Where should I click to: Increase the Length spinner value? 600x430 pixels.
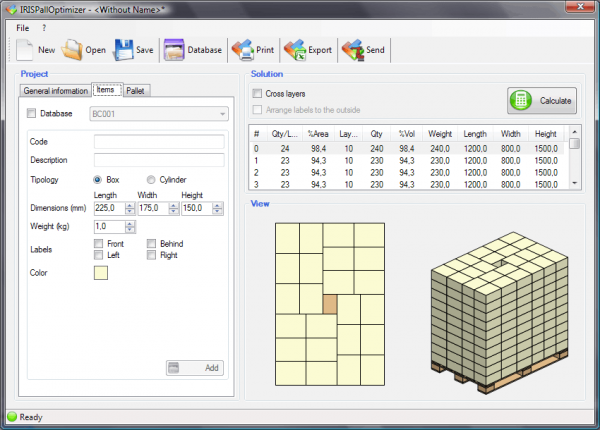click(130, 205)
